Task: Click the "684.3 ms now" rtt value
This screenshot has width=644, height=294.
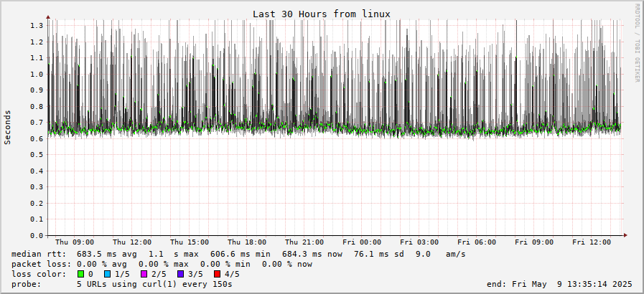Action: click(x=312, y=255)
